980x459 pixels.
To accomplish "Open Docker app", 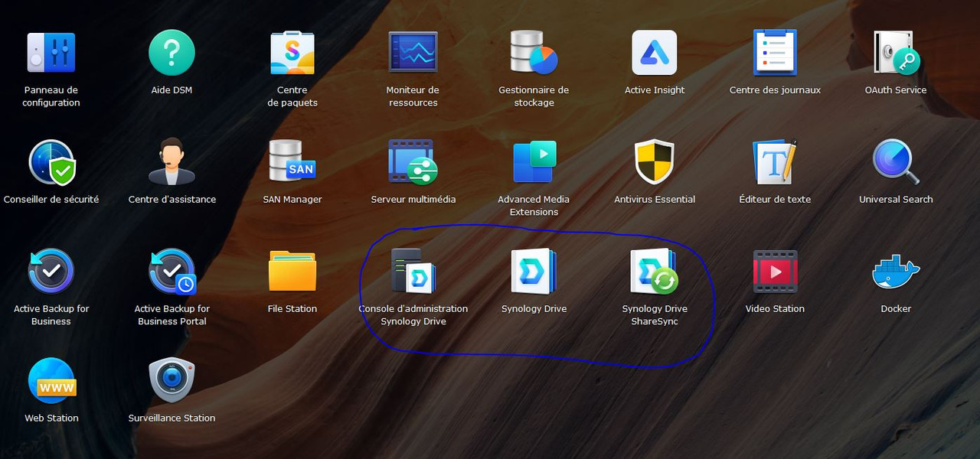I will click(896, 272).
